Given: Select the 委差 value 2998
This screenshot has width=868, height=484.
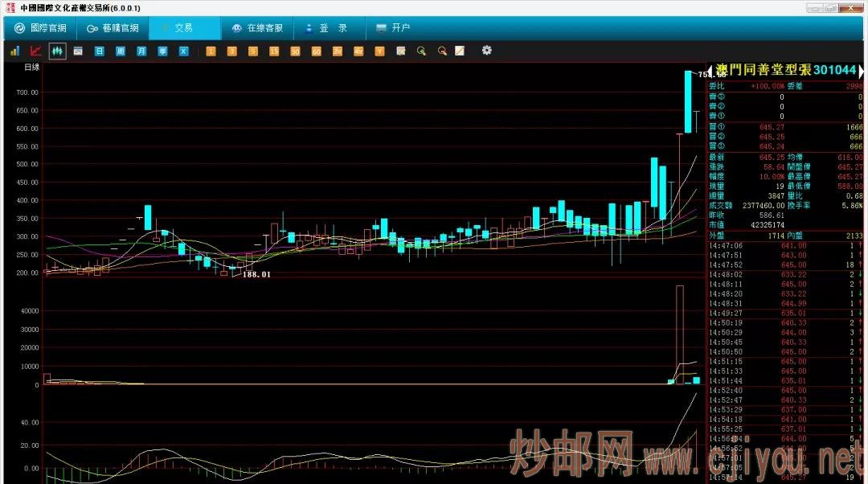Looking at the screenshot, I should tap(854, 86).
